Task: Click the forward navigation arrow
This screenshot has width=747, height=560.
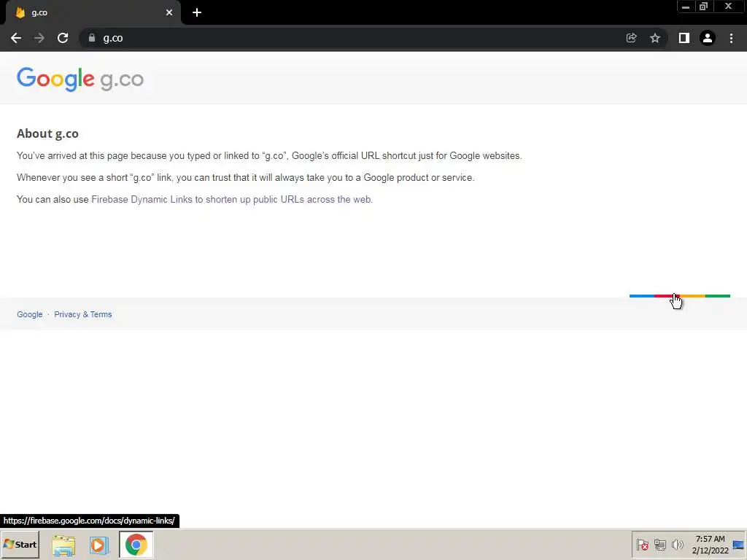Action: coord(39,38)
